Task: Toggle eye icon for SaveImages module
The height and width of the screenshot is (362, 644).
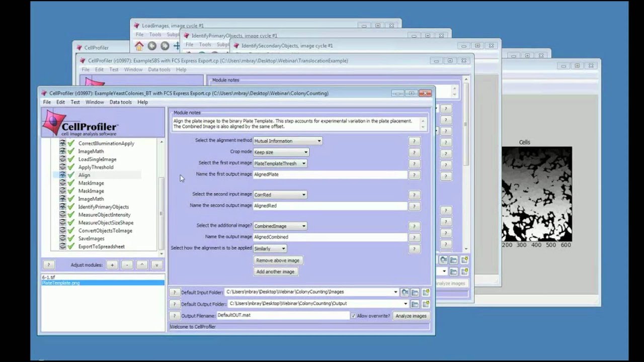Action: click(63, 239)
